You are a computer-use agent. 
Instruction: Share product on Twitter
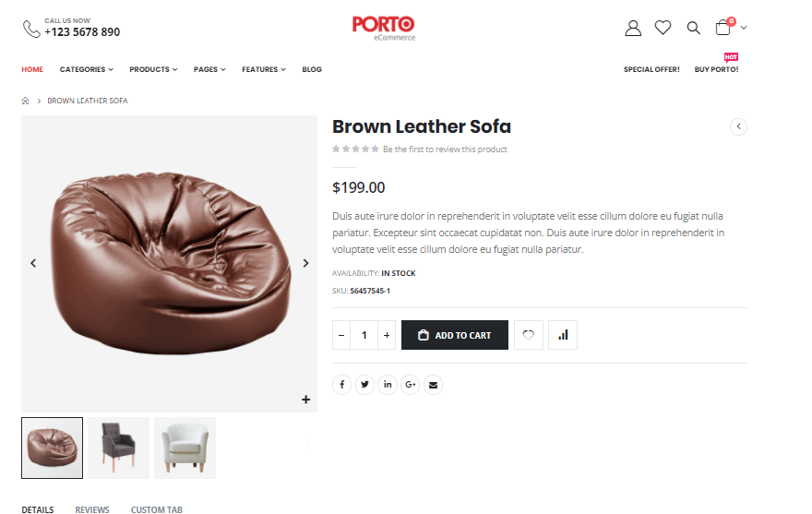(365, 384)
